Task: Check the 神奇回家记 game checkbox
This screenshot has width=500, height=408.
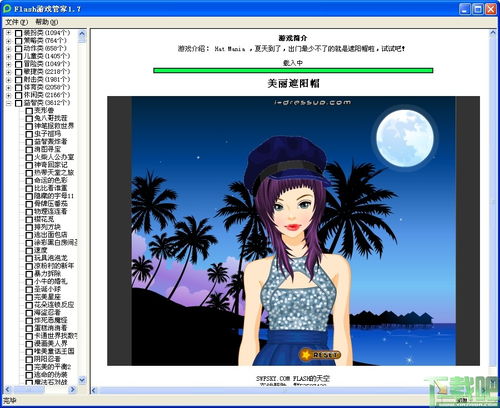Action: click(29, 165)
